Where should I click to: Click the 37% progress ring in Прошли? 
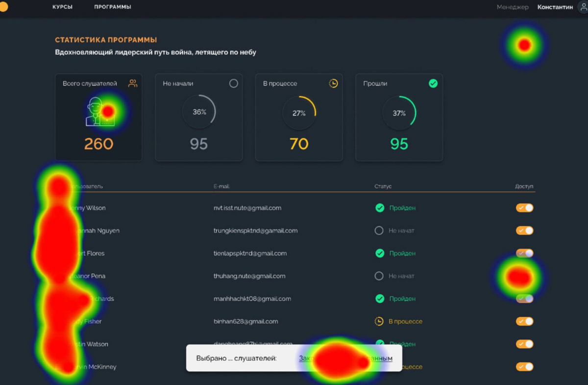(399, 113)
